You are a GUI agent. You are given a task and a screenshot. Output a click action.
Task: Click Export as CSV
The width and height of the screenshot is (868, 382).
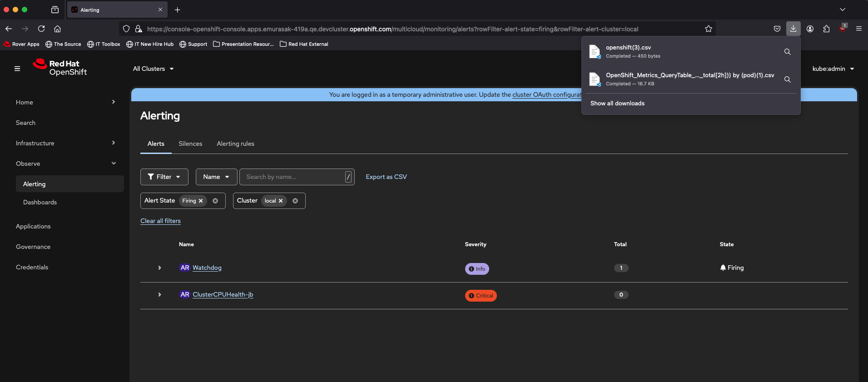(386, 177)
